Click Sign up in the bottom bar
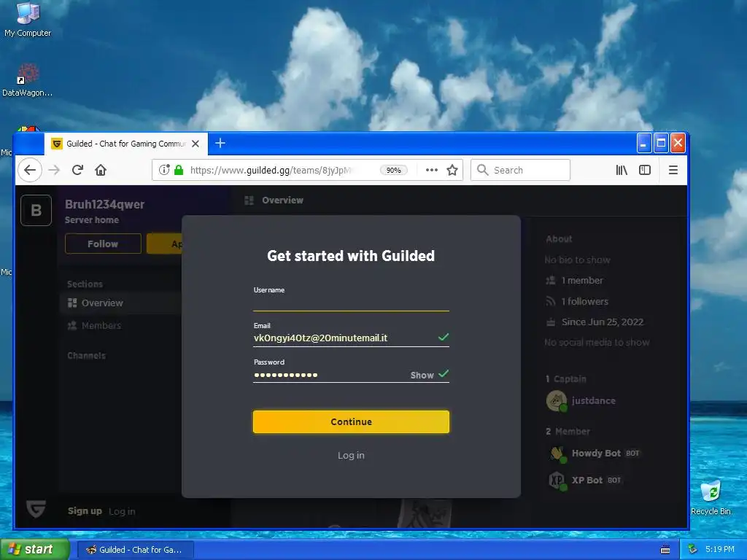 click(85, 511)
